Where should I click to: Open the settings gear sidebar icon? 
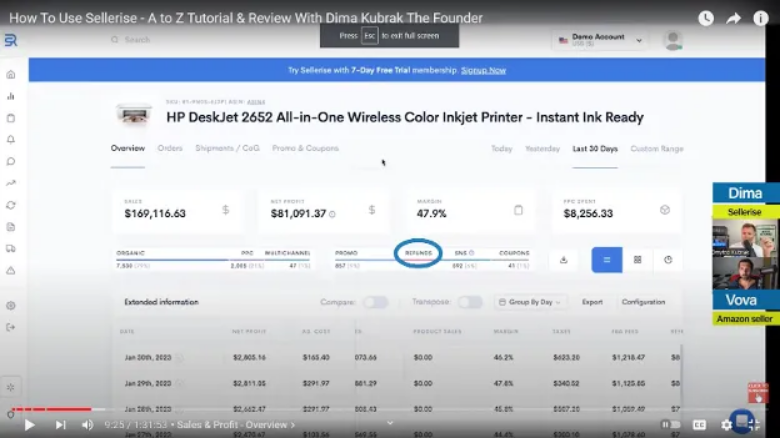click(11, 306)
